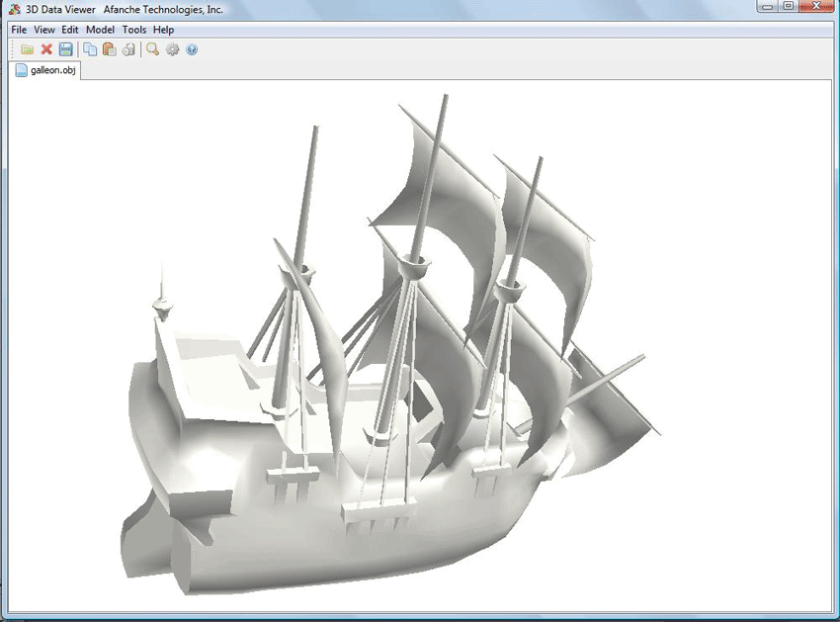Screen dimensions: 840x622
Task: Maximize the 3D Data Viewer window
Action: [789, 6]
